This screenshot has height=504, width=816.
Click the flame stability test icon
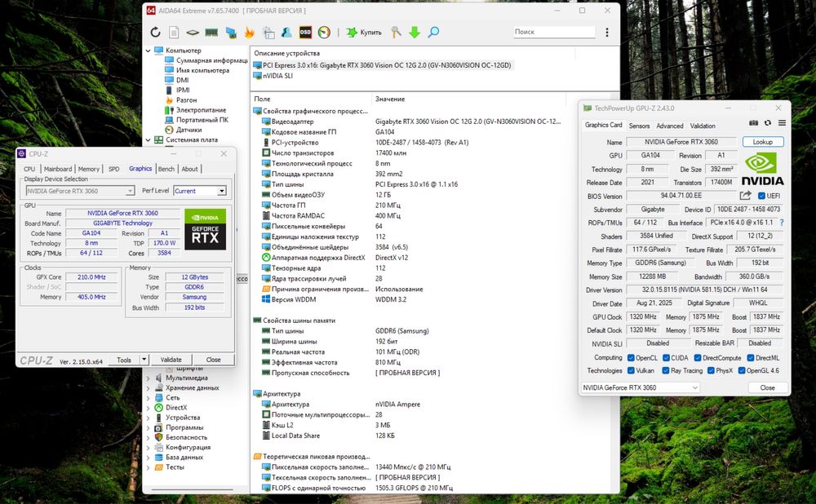[x=250, y=33]
